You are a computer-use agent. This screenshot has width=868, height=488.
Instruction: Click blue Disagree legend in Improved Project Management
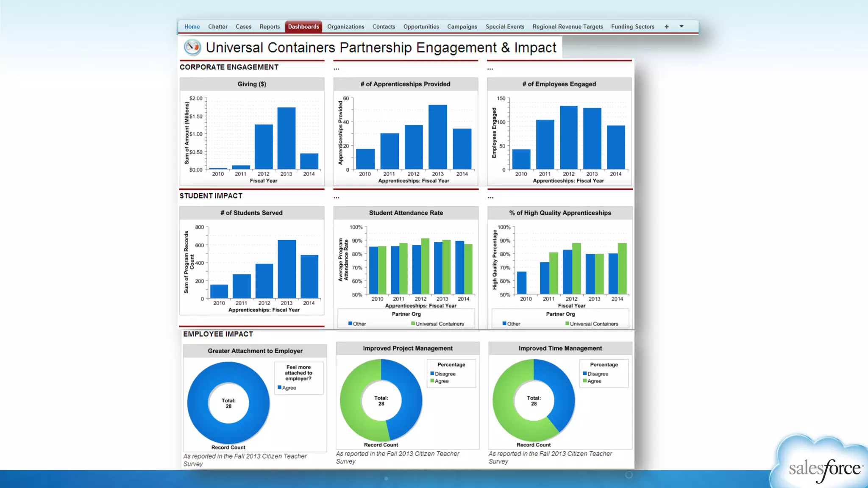pos(432,374)
